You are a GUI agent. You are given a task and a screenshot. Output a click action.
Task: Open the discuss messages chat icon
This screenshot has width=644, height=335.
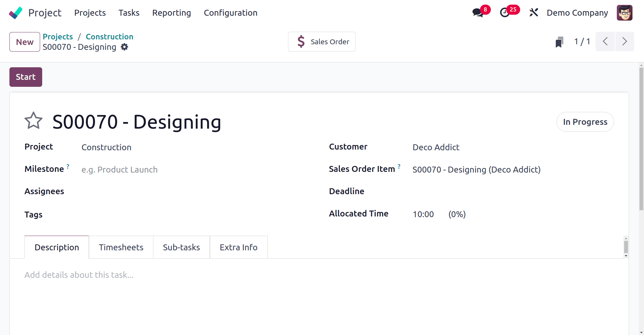(477, 13)
